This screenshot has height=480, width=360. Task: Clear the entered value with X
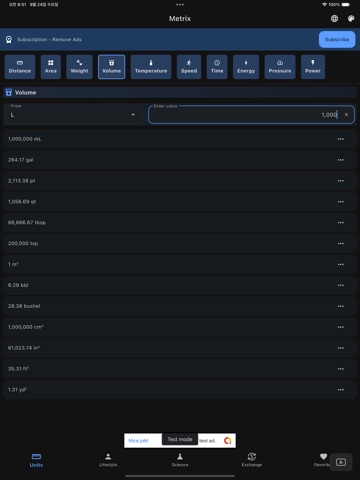[x=346, y=115]
